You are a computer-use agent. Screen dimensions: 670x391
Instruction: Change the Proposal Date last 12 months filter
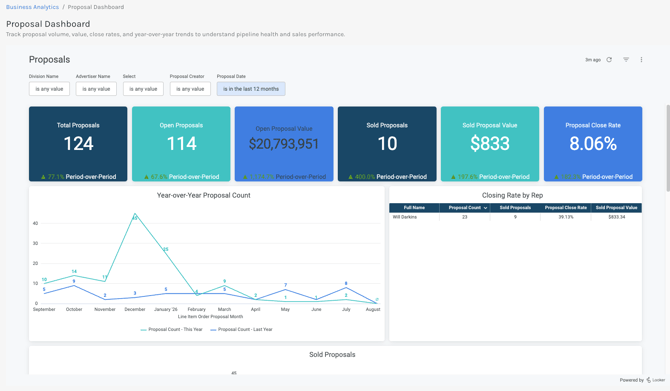point(251,89)
